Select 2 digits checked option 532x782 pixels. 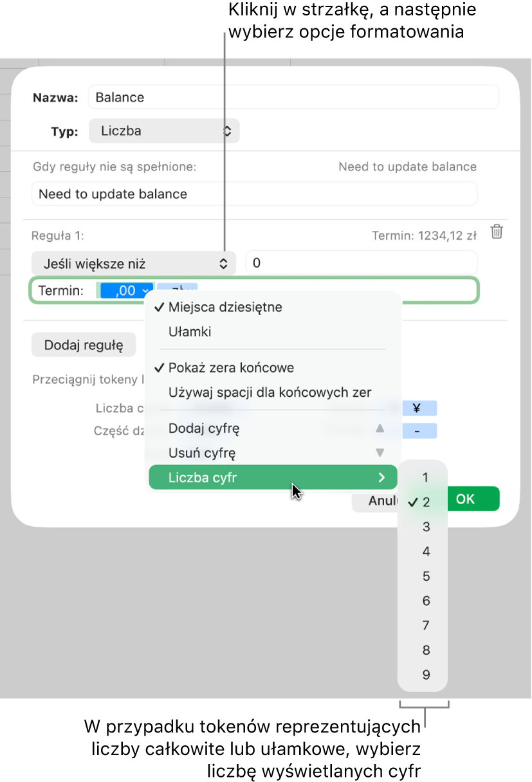pos(423,502)
